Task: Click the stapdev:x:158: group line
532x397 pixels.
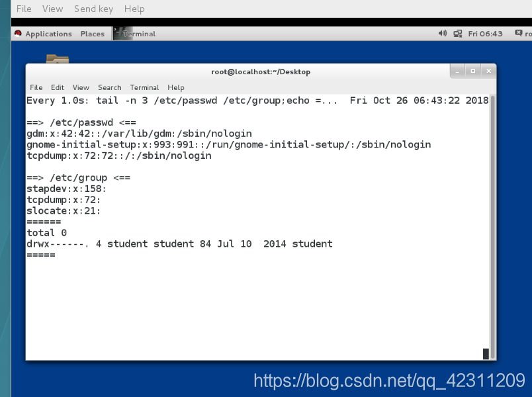Action: [66, 189]
